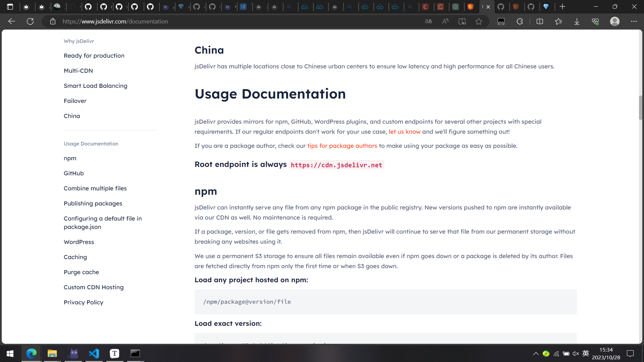Toggle input language indicator 英
This screenshot has height=362, width=644.
586,353
